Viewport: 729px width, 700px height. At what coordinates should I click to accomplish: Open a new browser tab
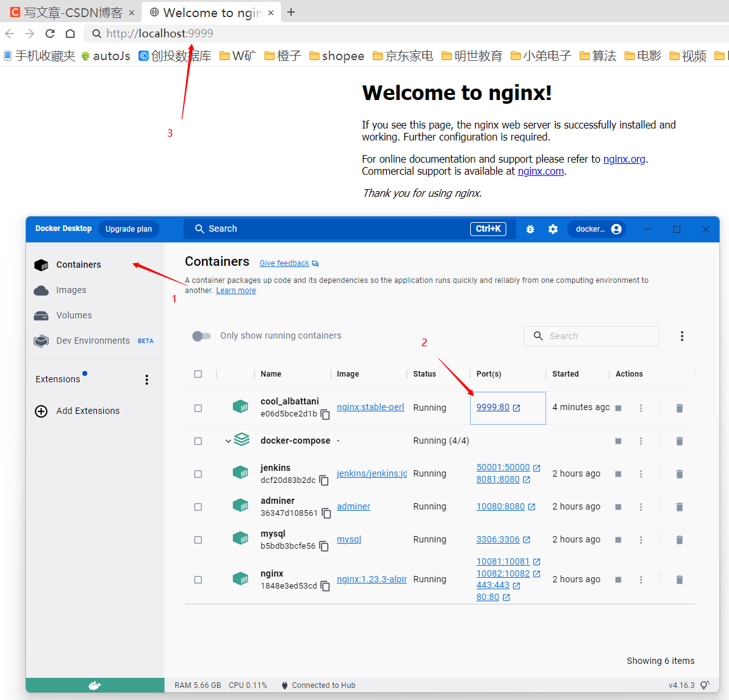291,12
